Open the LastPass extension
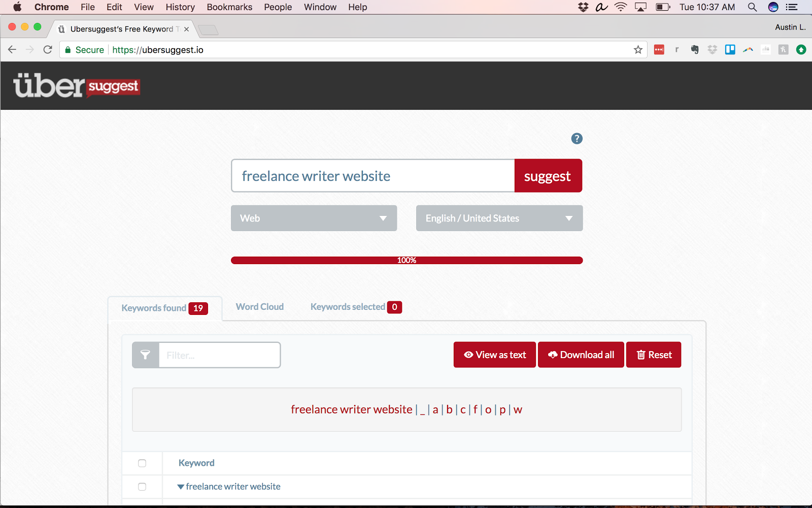The height and width of the screenshot is (508, 812). pos(659,49)
